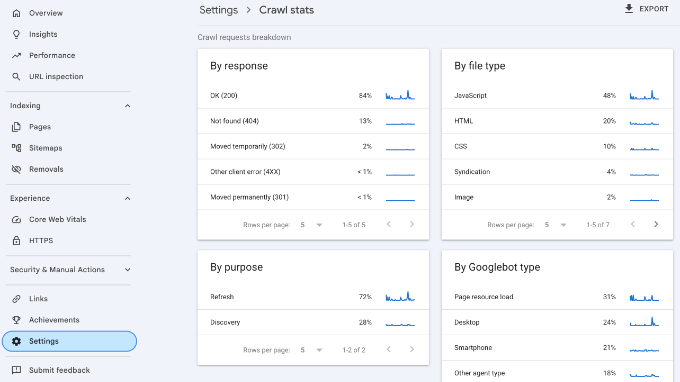The image size is (680, 382).
Task: Click the Insights lightbulb icon
Action: pyautogui.click(x=16, y=34)
